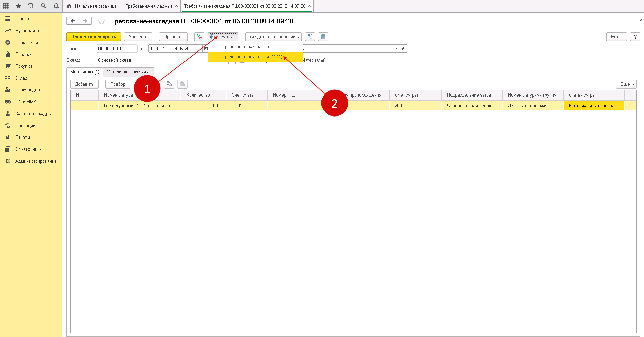Toggle the favorite star beside document title
Viewport: 644px width, 337px height.
coord(101,21)
